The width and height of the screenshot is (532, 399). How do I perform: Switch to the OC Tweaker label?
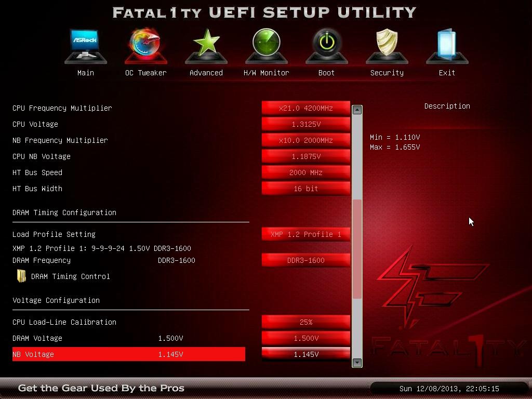click(x=146, y=73)
